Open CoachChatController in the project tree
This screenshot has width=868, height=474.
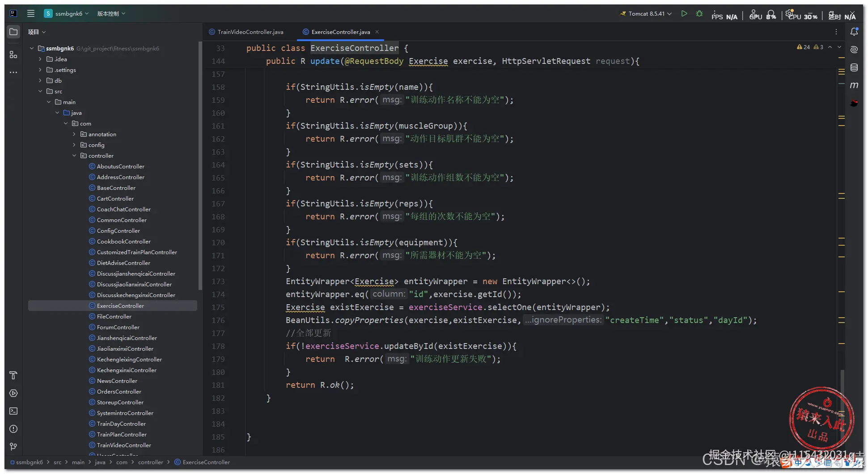[123, 209]
